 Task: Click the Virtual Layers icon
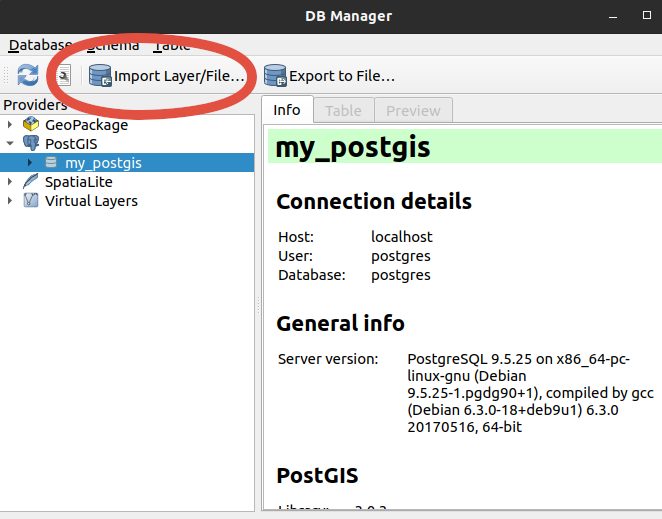31,201
